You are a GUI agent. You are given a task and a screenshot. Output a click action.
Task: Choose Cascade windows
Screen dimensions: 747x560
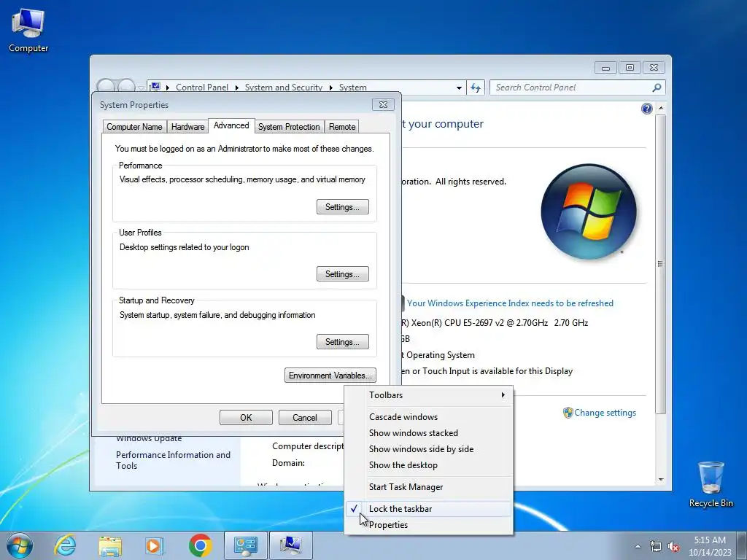click(428, 416)
